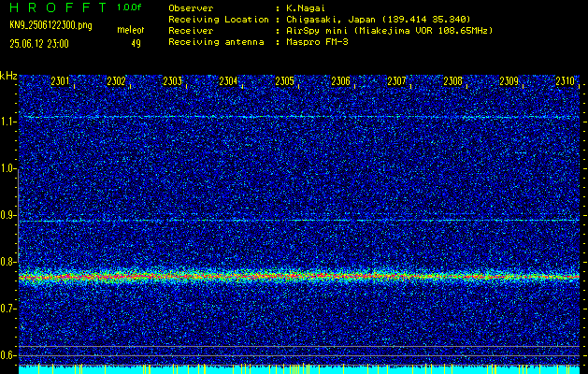
Task: Click the 0.8 frequency axis label
Action: (x=8, y=262)
